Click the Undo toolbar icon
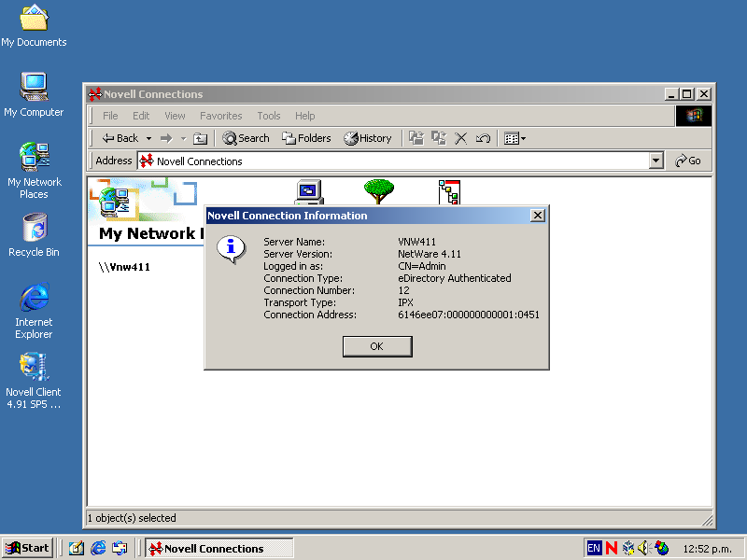 pos(483,138)
